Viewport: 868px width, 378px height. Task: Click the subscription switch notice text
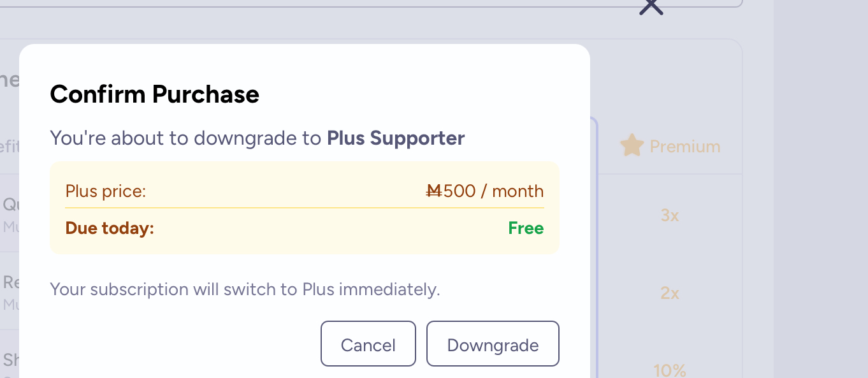(245, 289)
